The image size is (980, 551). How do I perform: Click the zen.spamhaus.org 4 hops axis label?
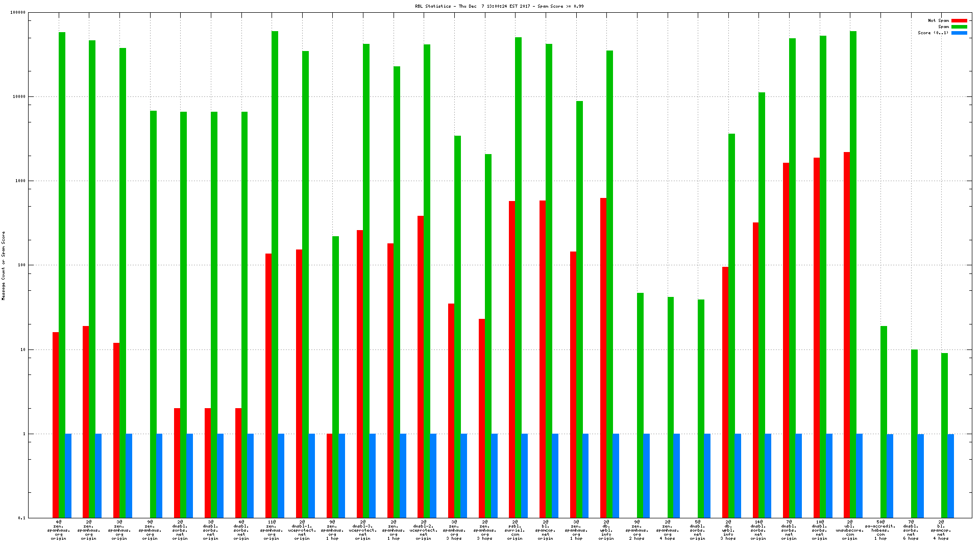(x=667, y=530)
